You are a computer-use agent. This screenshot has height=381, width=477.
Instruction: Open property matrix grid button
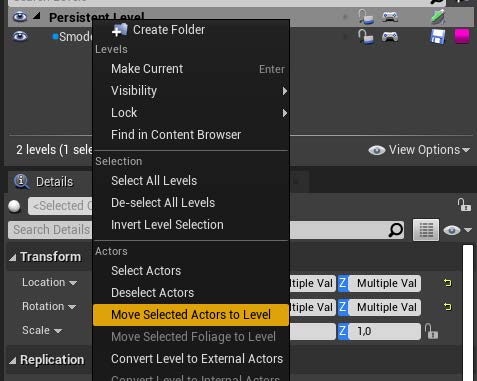point(426,230)
